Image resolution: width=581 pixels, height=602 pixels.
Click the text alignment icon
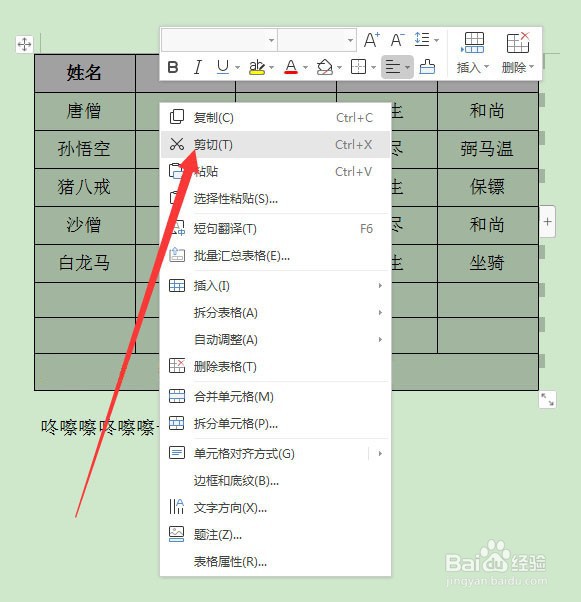tap(393, 67)
